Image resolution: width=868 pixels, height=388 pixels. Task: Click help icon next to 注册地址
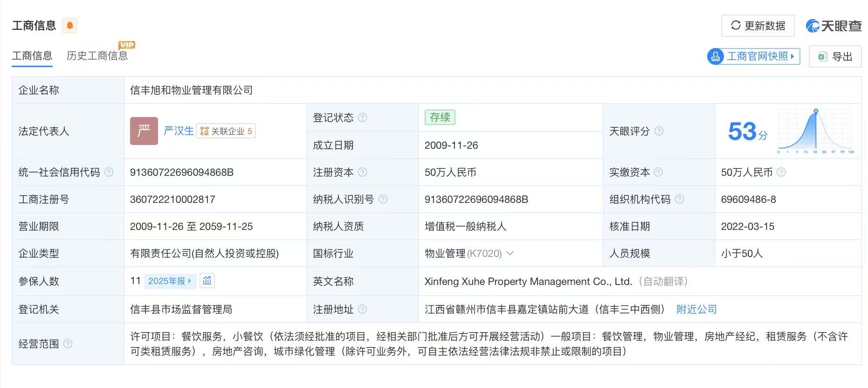[362, 309]
